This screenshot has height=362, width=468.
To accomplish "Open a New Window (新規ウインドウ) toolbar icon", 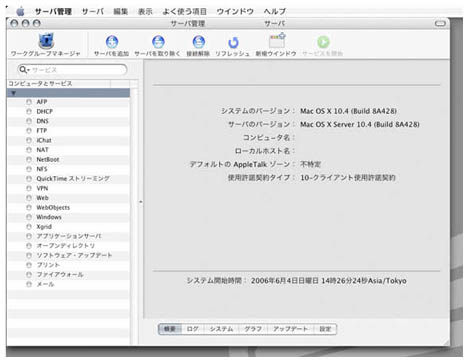I will [277, 41].
